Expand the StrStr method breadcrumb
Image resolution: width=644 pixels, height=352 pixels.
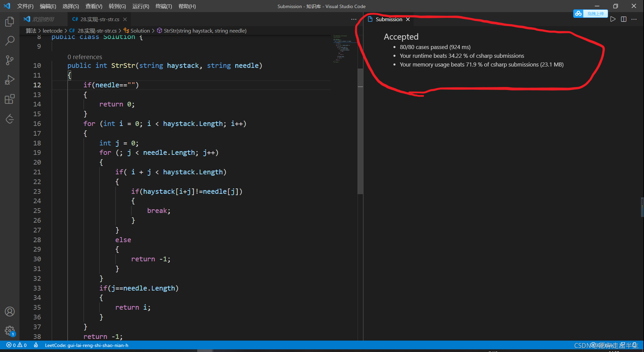click(x=202, y=31)
